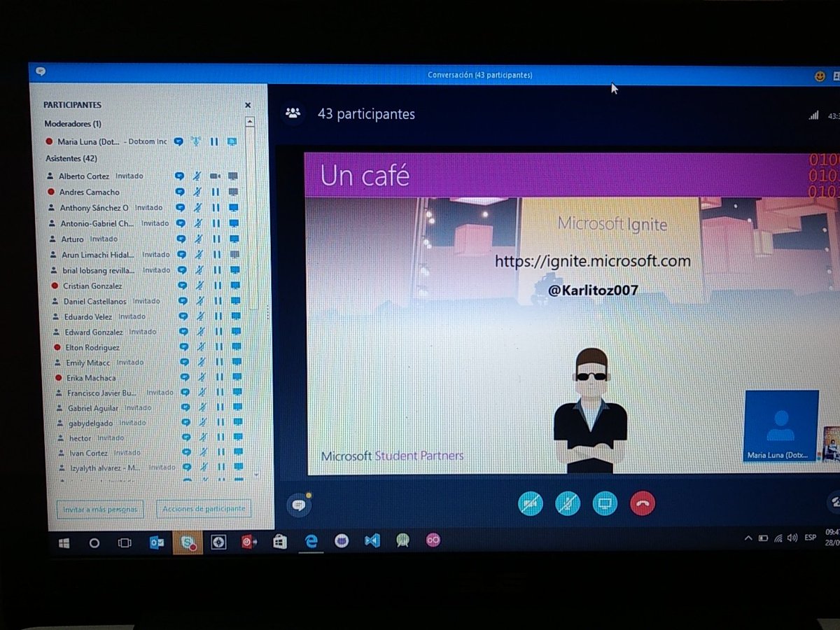Open Acciones de participante button
Image resolution: width=840 pixels, height=630 pixels.
[204, 508]
